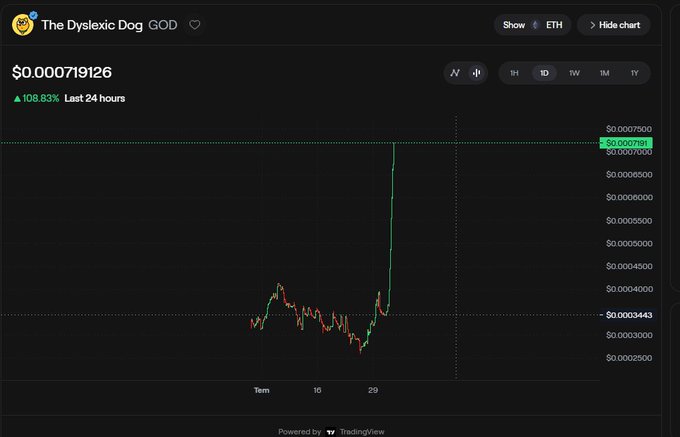The image size is (680, 437).
Task: Click the 29 date marker on the time axis
Action: [373, 390]
